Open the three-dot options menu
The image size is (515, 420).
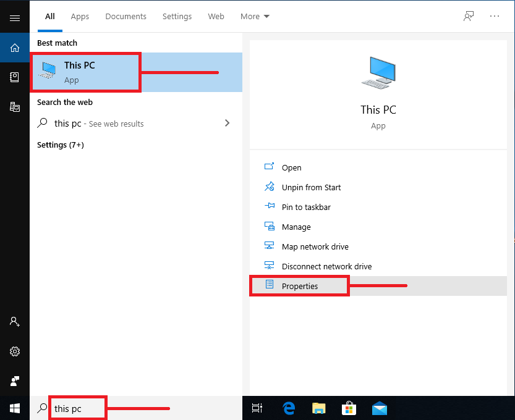495,16
